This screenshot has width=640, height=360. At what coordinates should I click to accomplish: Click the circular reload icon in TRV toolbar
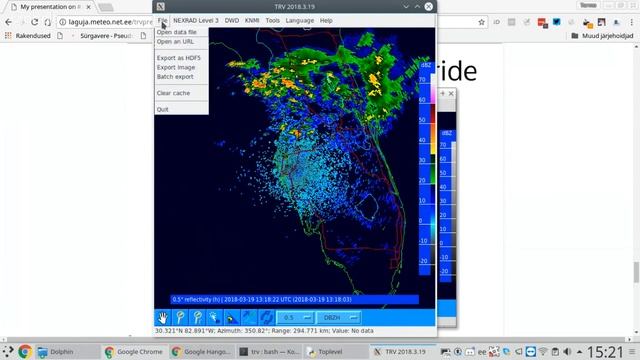pos(266,318)
